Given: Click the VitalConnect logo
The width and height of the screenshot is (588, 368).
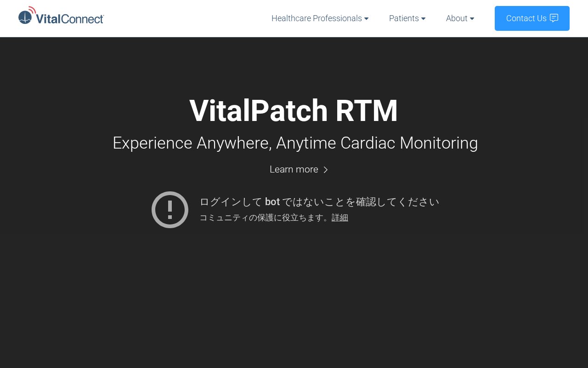Looking at the screenshot, I should 61,16.
